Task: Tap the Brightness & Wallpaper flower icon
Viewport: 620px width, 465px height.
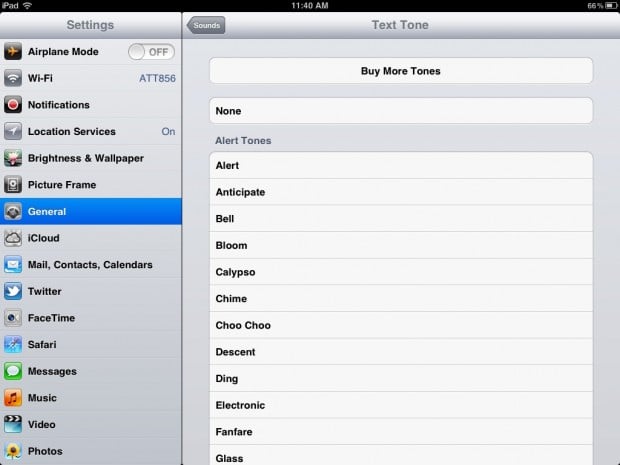Action: coord(13,158)
